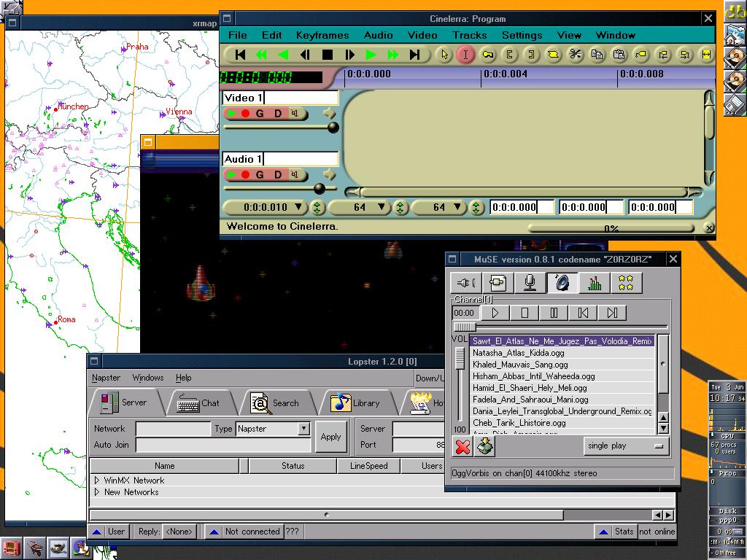Toggle record arm on Video 1 track

[x=245, y=114]
